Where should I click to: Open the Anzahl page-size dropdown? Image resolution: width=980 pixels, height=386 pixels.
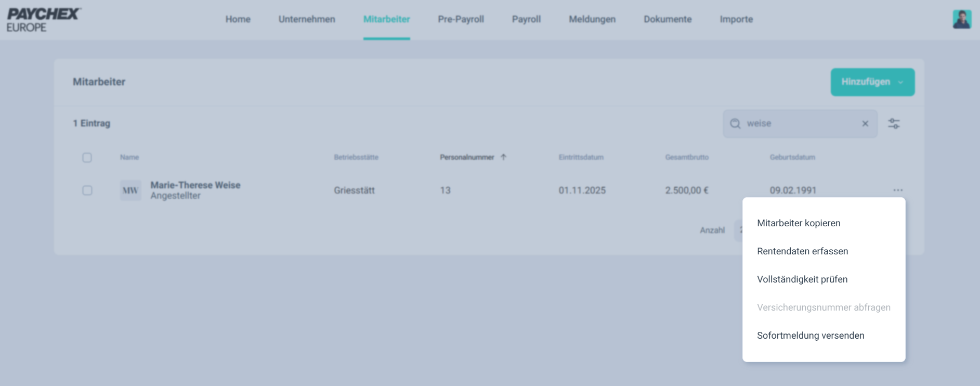738,230
